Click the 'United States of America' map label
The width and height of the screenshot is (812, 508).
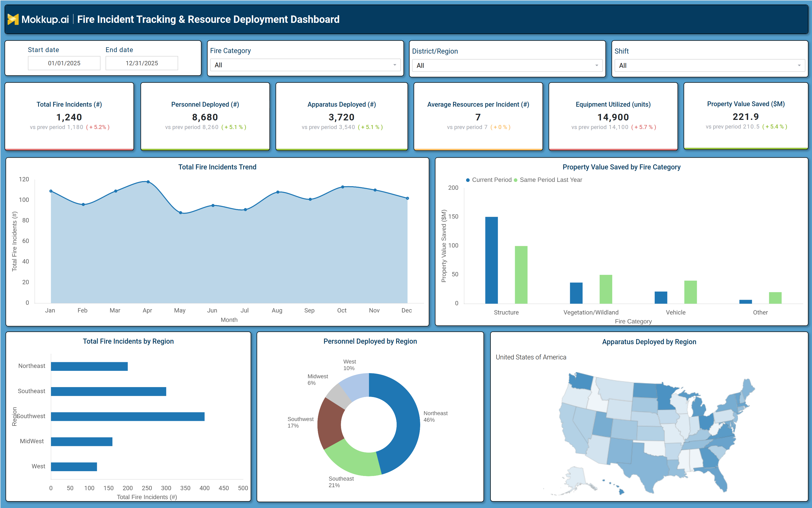click(x=531, y=357)
